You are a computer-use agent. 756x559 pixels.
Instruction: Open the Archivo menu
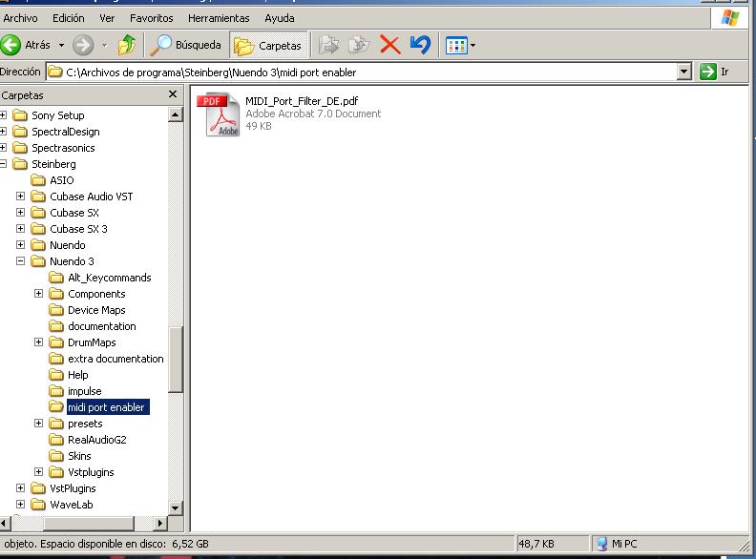pyautogui.click(x=20, y=18)
